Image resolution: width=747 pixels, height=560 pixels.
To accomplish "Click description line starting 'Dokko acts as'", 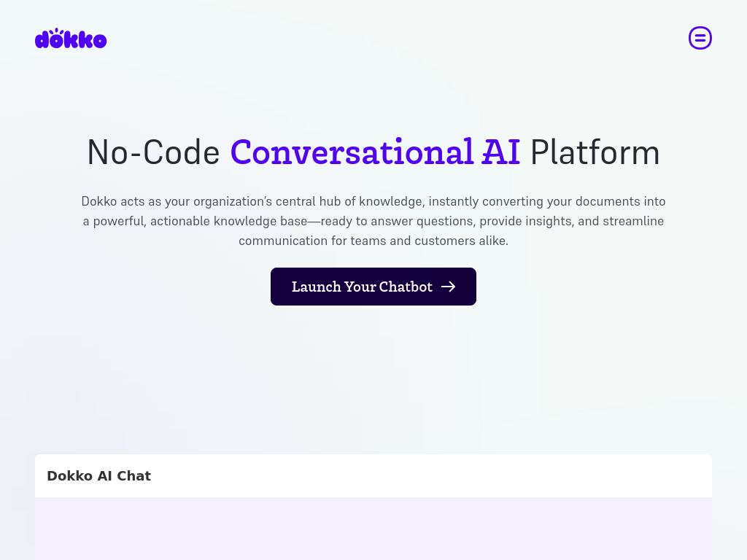I will pos(373,201).
